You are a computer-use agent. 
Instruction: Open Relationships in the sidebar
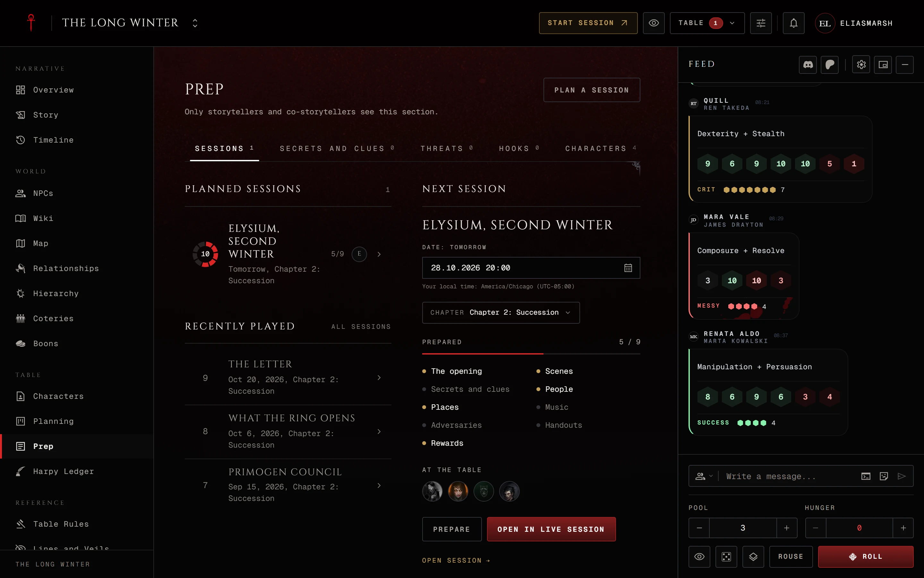(77, 268)
